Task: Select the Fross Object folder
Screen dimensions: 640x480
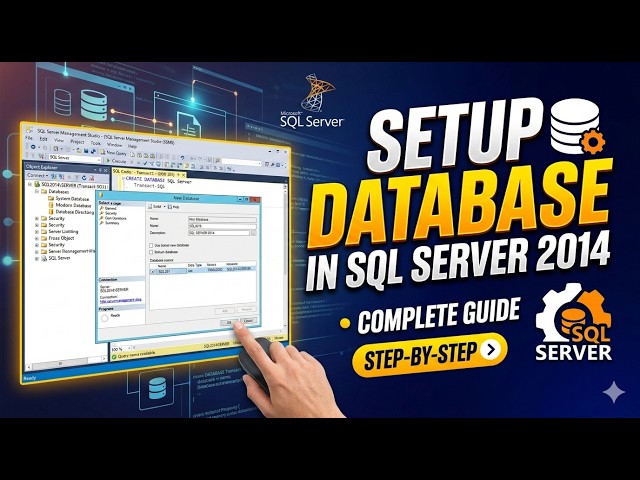Action: coord(58,238)
